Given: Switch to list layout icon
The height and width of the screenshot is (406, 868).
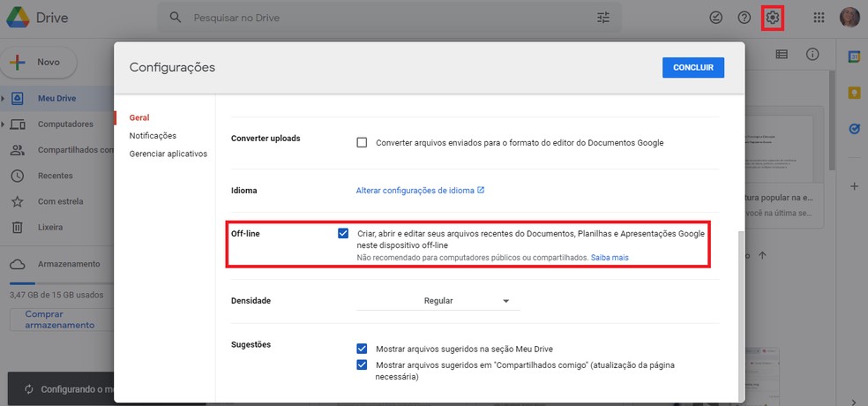Looking at the screenshot, I should (x=781, y=55).
